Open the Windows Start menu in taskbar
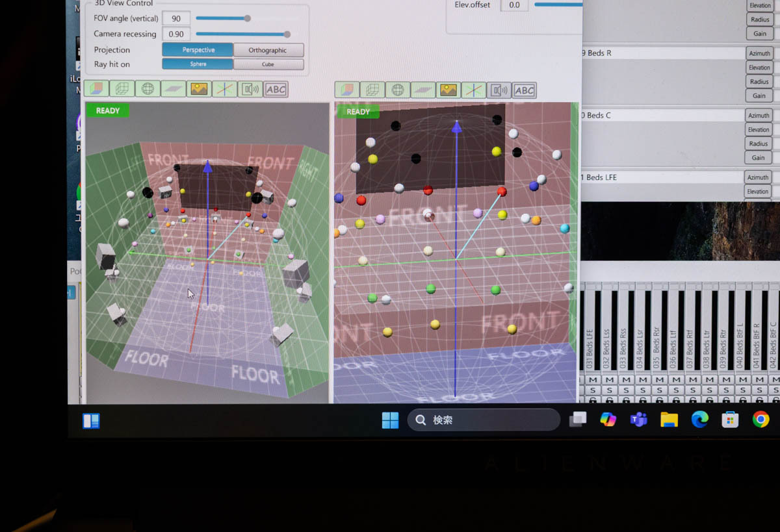Viewport: 780px width, 532px height. click(390, 420)
